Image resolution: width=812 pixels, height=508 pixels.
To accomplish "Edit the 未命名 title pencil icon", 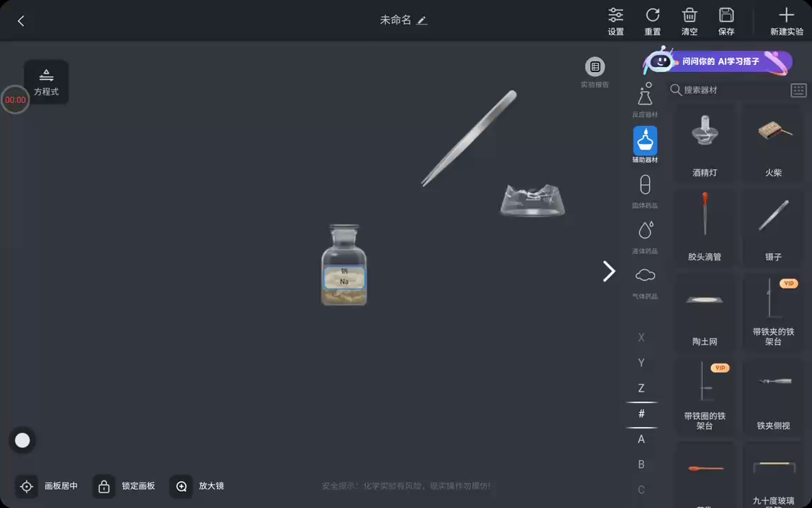I will [x=422, y=20].
